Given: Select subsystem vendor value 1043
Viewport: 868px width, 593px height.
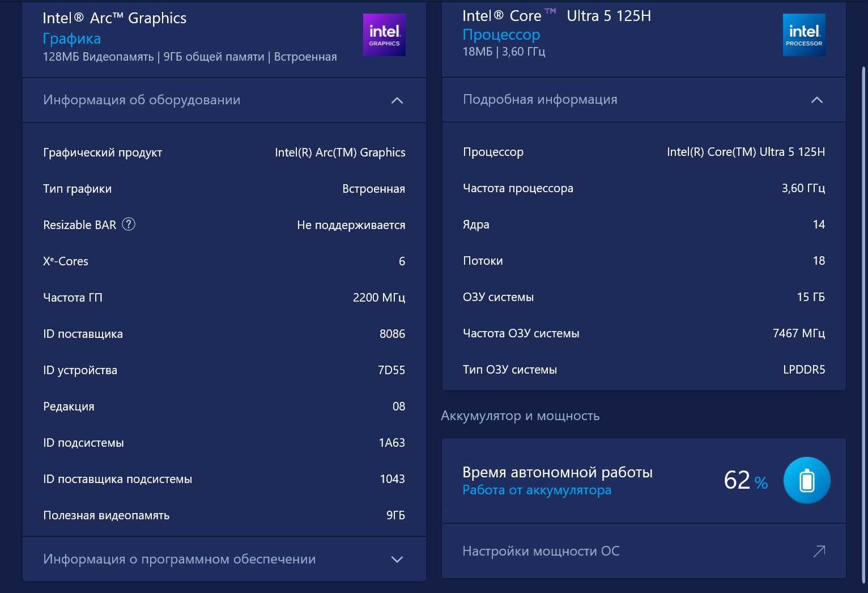Looking at the screenshot, I should (393, 479).
